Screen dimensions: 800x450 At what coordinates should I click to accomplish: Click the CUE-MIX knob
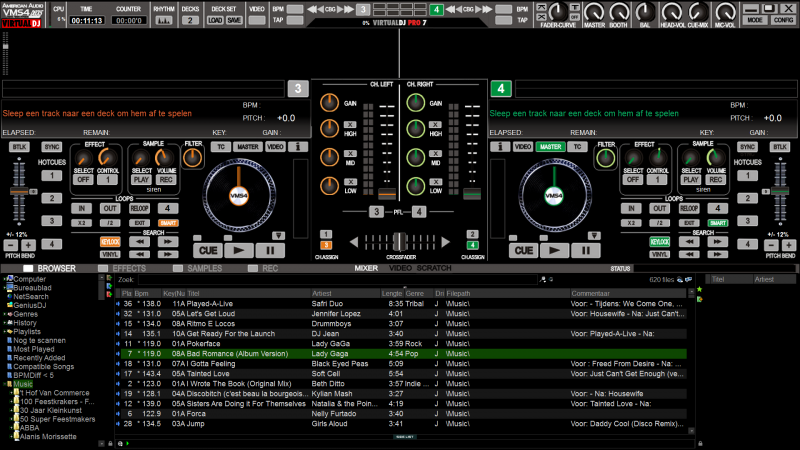click(x=697, y=12)
